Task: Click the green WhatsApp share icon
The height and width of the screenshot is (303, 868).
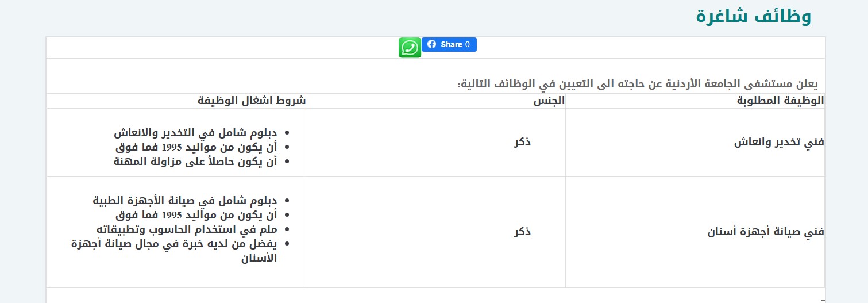Action: [x=410, y=48]
